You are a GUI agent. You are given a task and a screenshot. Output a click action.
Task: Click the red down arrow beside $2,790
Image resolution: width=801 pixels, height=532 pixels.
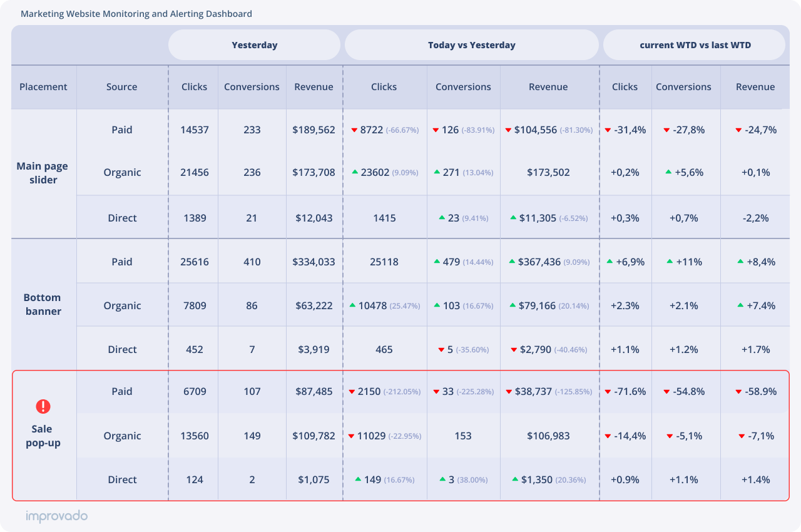(514, 349)
